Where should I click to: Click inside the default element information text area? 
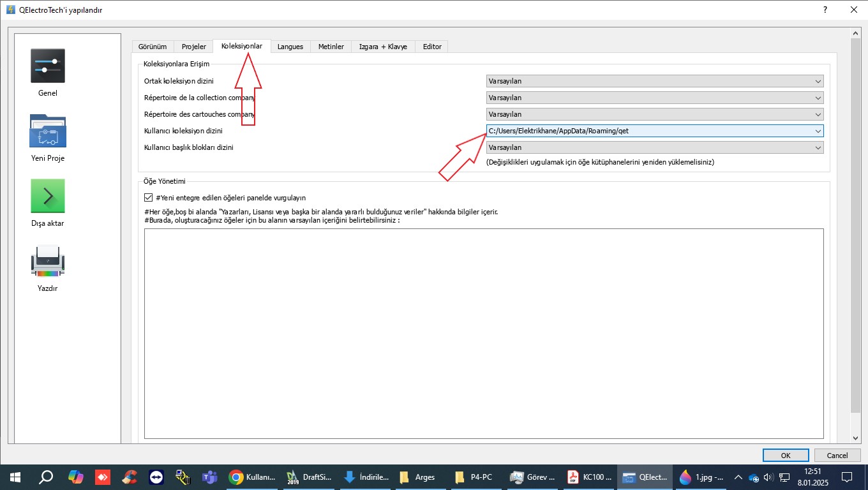click(x=484, y=333)
